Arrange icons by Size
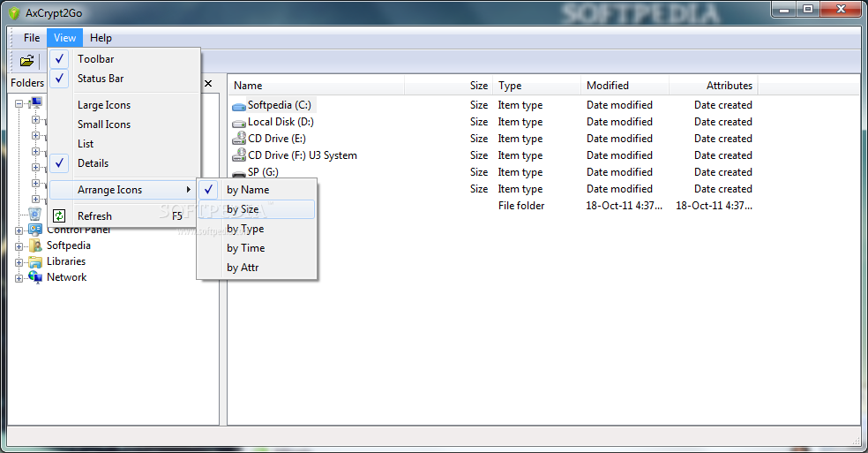This screenshot has height=453, width=868. tap(257, 209)
